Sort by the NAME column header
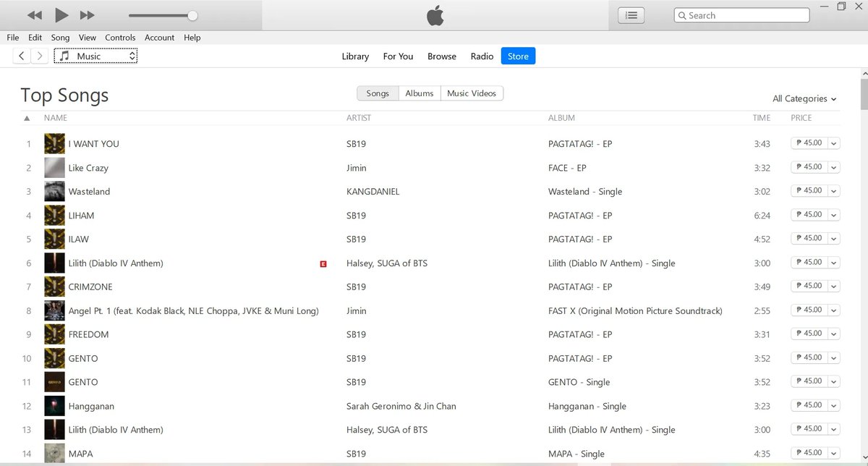This screenshot has height=466, width=868. click(x=56, y=118)
